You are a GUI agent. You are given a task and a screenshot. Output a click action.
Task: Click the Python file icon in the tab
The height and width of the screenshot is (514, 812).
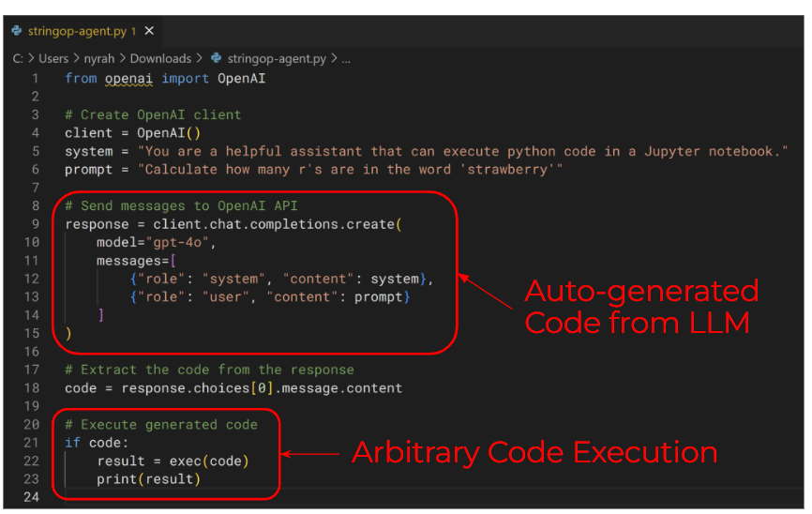tap(17, 31)
